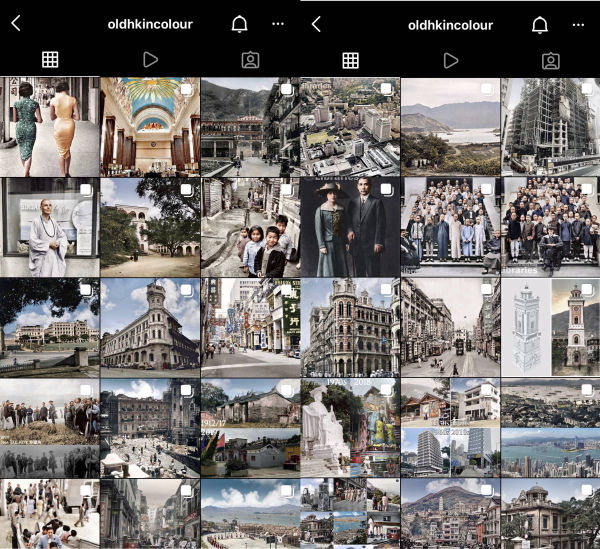
Task: Open the bayside hotel under tree branches photo
Action: coord(50,328)
